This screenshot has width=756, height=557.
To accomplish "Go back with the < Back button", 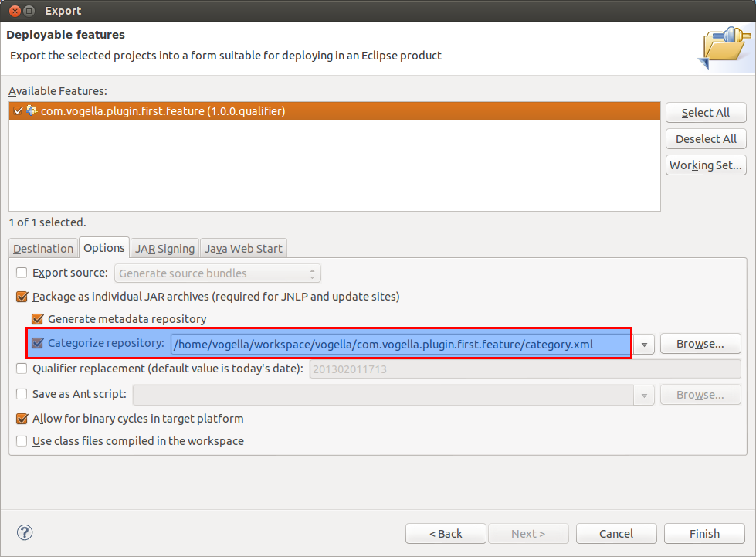I will [446, 533].
